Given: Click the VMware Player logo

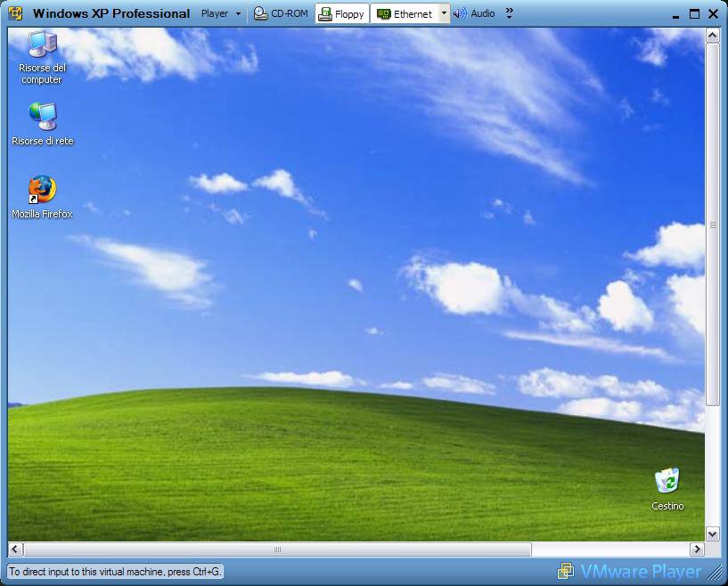Looking at the screenshot, I should tap(630, 572).
